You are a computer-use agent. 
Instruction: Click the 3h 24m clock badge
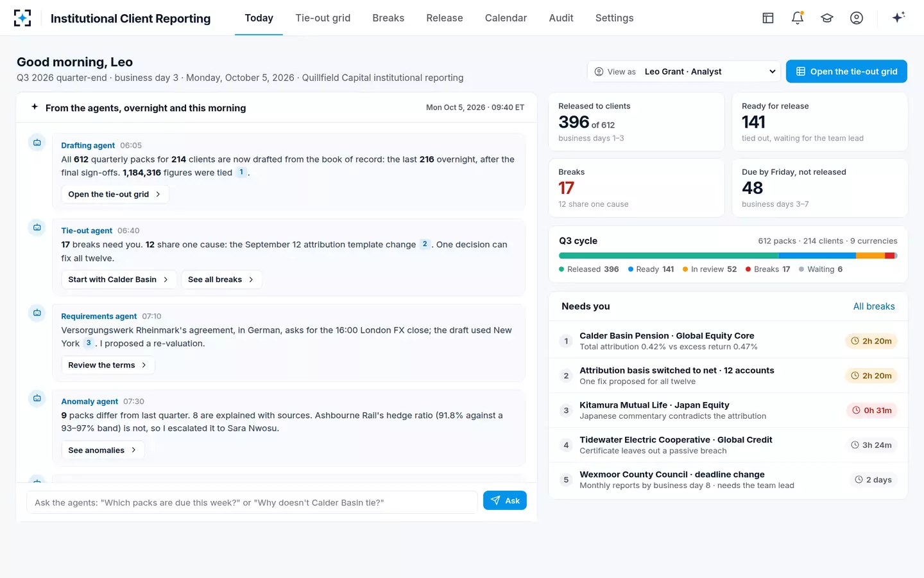[871, 445]
